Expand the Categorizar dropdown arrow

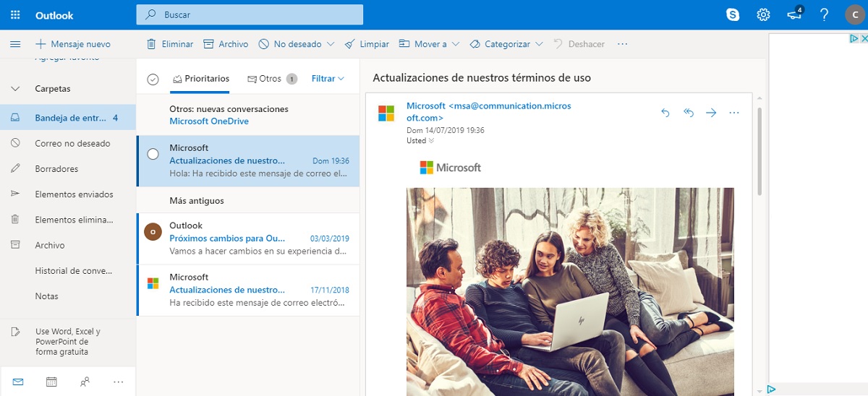pyautogui.click(x=540, y=44)
